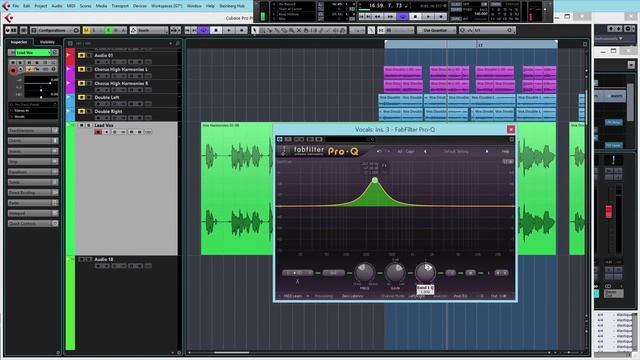This screenshot has height=360, width=640.
Task: Click the Pro-Q Help button
Action: (505, 151)
